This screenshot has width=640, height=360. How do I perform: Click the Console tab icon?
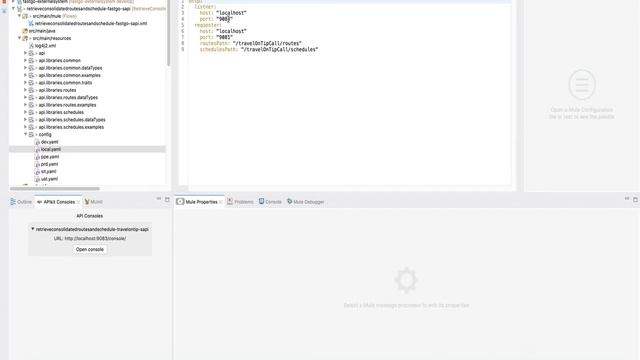pos(262,202)
